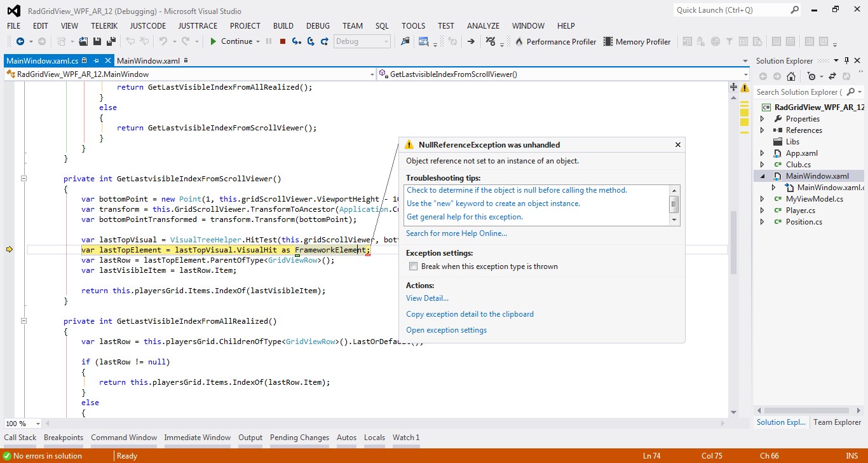Collapse the MainWindow.xaml tree node
Viewport: 868px width, 463px height.
point(763,176)
